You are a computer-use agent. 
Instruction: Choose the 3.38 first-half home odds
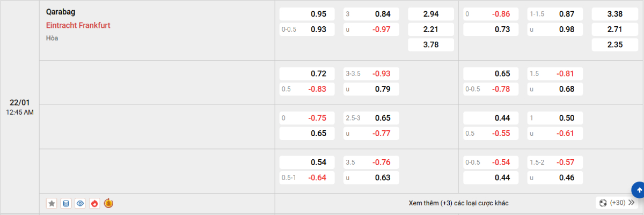tap(614, 14)
